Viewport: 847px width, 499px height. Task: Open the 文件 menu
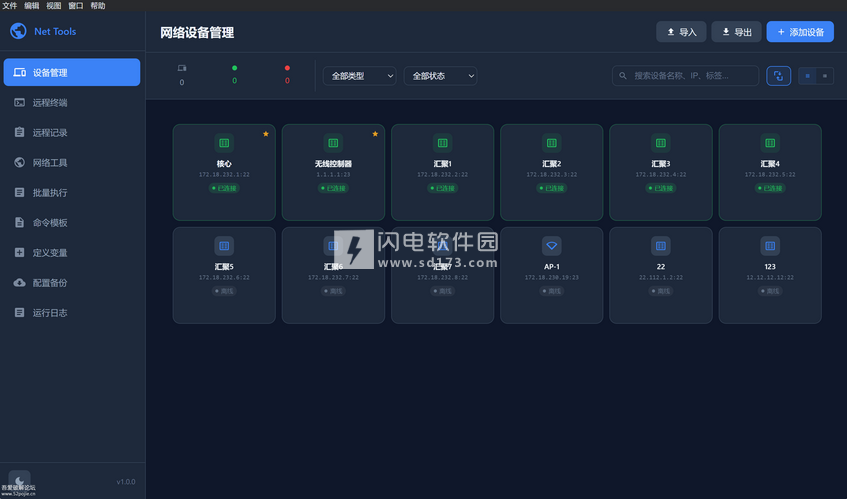tap(9, 5)
